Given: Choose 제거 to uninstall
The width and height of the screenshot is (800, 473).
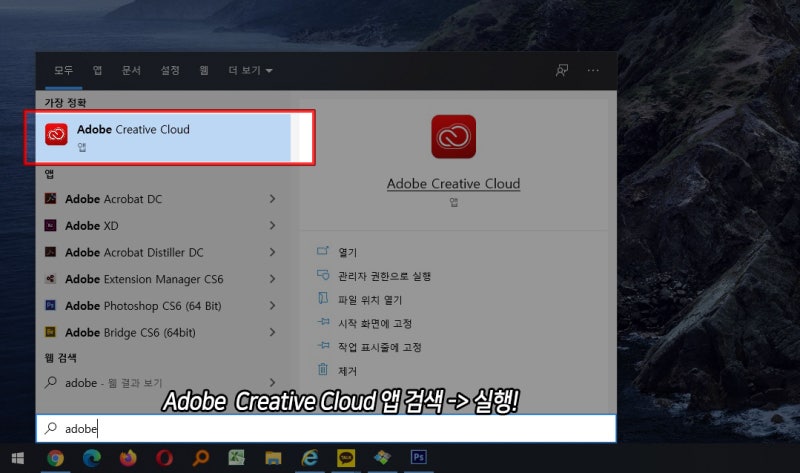Looking at the screenshot, I should 347,371.
